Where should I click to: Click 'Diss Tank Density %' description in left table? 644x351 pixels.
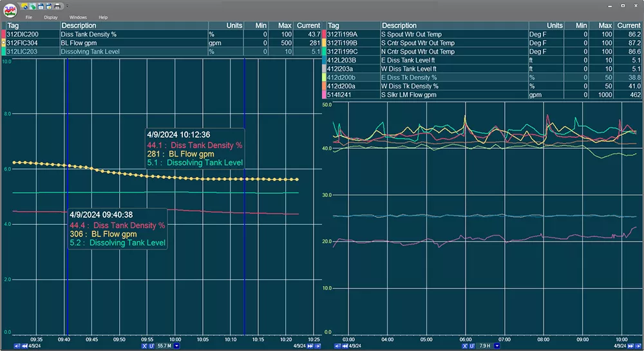pyautogui.click(x=89, y=34)
